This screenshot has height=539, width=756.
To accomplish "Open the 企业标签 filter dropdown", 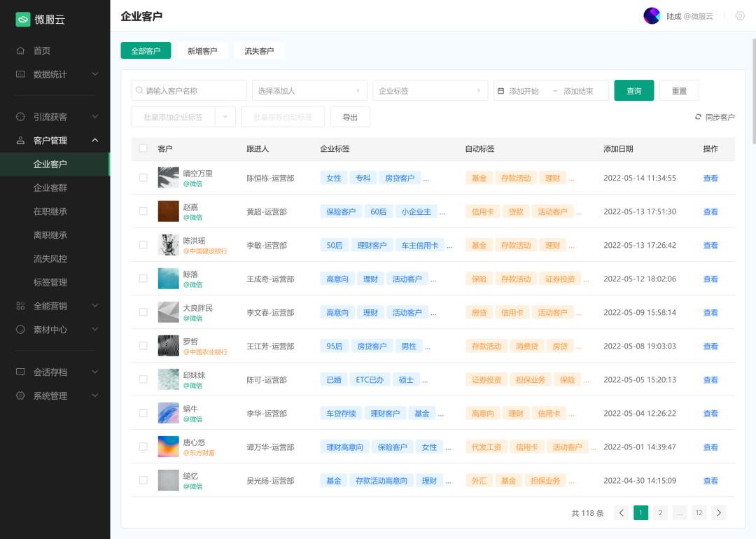I will (x=430, y=91).
